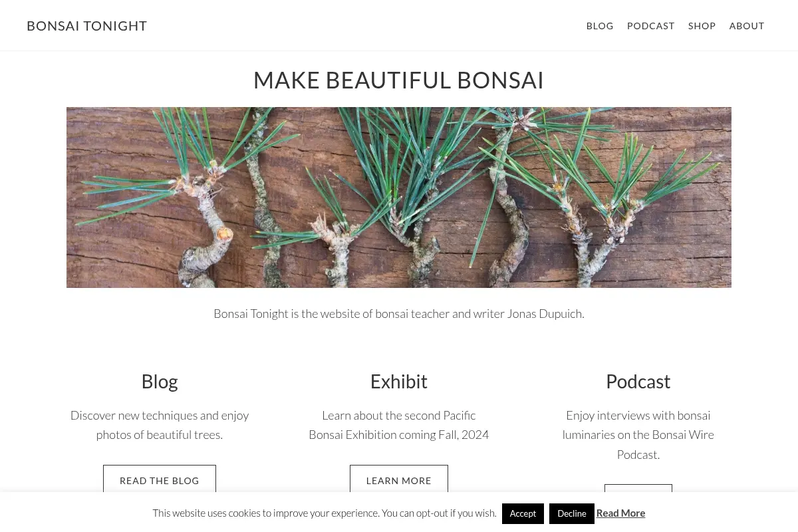Click Learn More under Exhibit

point(399,479)
